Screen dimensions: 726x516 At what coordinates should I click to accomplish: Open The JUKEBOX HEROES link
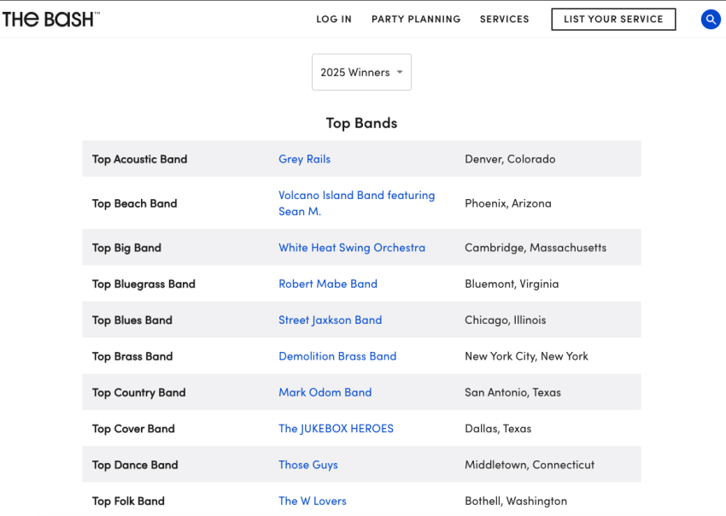(336, 428)
